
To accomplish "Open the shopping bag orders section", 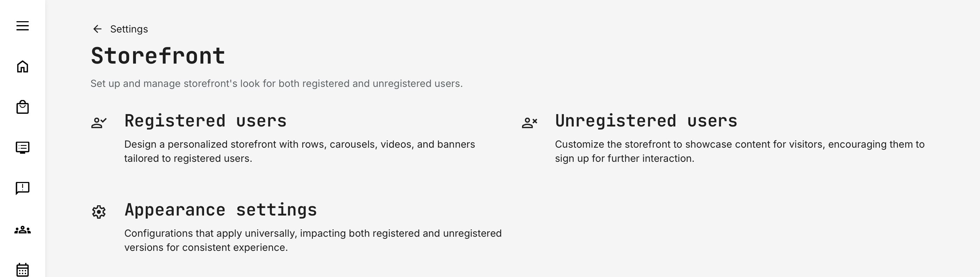I will [x=23, y=107].
